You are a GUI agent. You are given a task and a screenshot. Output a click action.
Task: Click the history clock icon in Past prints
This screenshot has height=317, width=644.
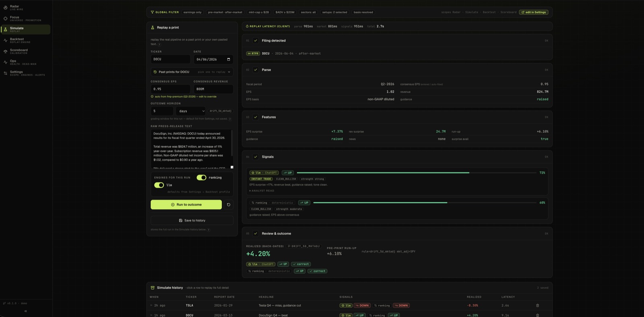tap(155, 72)
